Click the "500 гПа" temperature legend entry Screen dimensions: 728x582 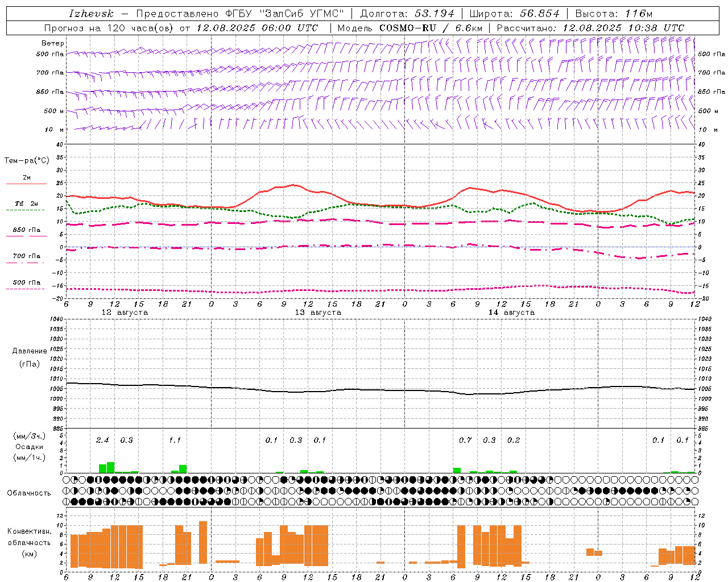click(x=27, y=282)
